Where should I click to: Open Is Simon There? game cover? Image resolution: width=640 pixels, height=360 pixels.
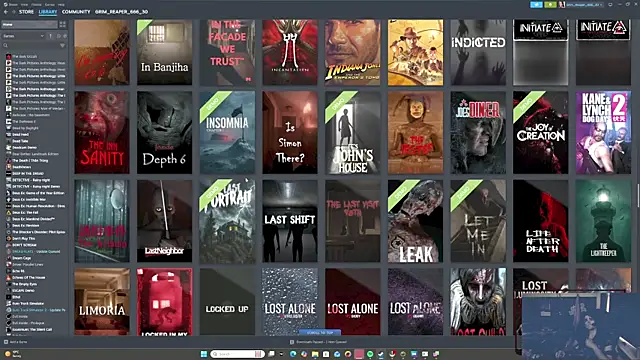pos(290,133)
